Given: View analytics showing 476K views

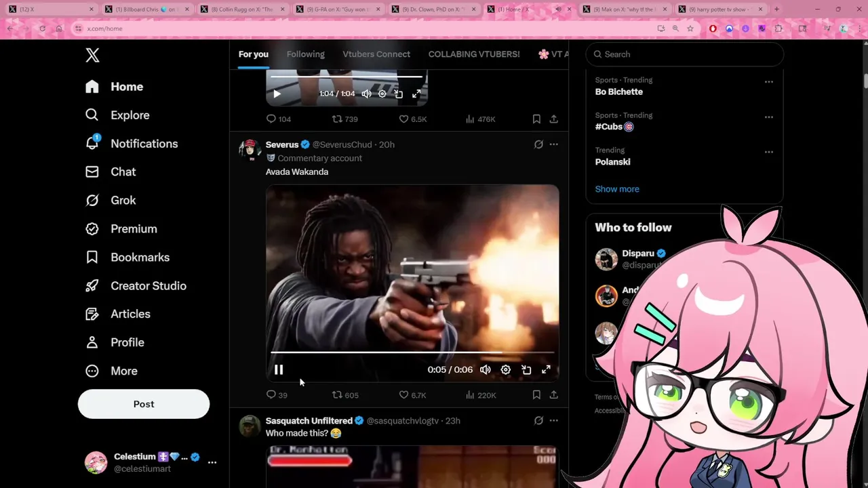Looking at the screenshot, I should [x=480, y=119].
